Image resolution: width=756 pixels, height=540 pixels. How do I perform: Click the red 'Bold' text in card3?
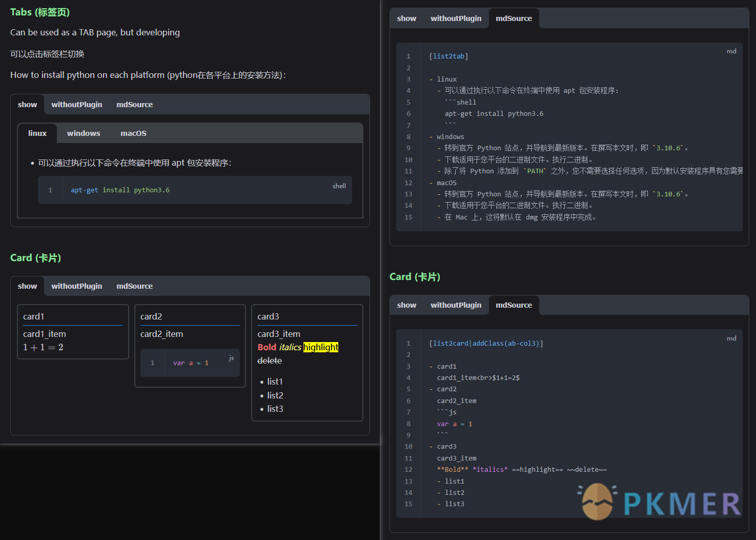[267, 347]
